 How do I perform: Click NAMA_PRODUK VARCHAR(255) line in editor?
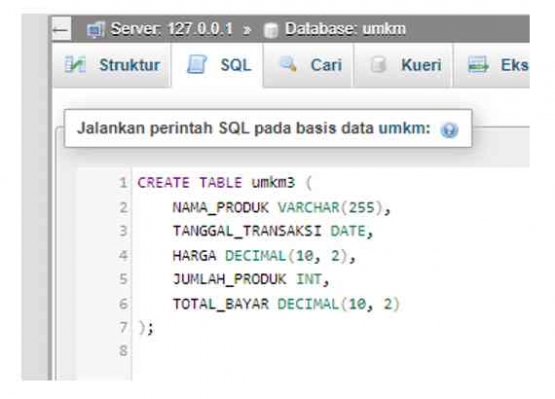pos(281,207)
